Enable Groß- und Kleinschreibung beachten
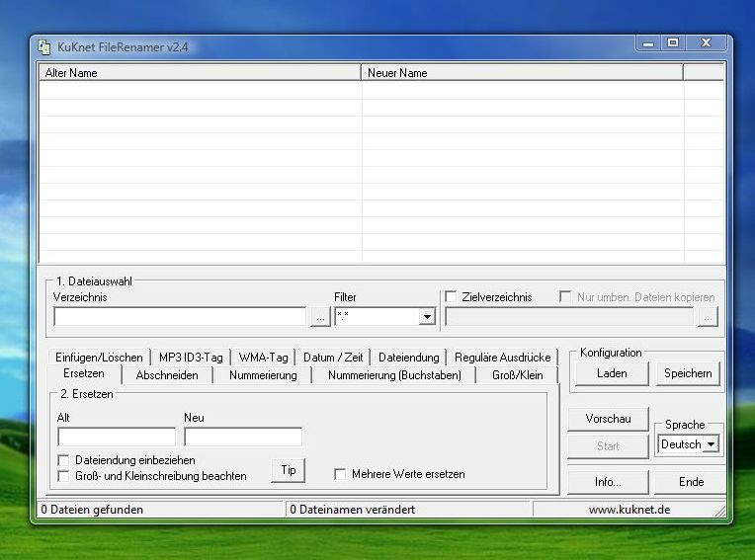Screen dimensions: 755x560 click(x=63, y=476)
